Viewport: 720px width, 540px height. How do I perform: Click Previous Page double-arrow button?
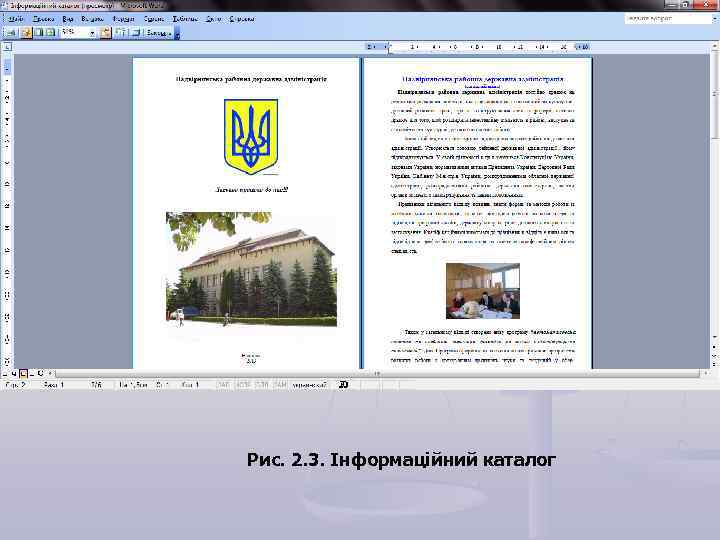[715, 347]
